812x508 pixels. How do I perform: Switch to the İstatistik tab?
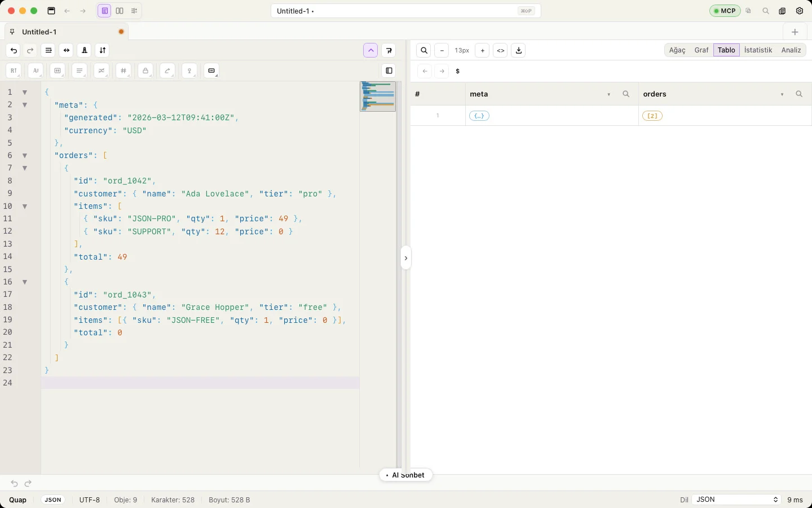(x=758, y=50)
